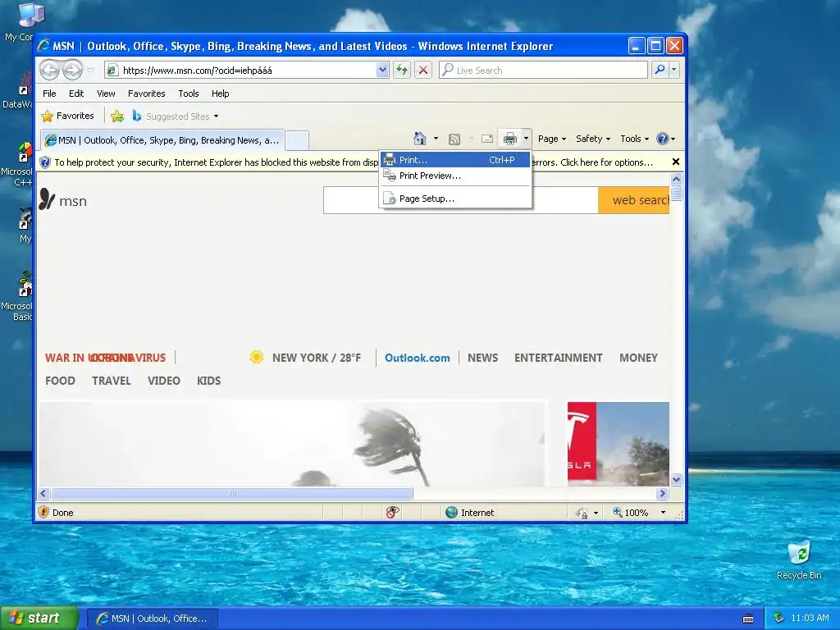Click the privacy report eye icon in status bar
Screen dimensions: 840x630
pos(392,512)
